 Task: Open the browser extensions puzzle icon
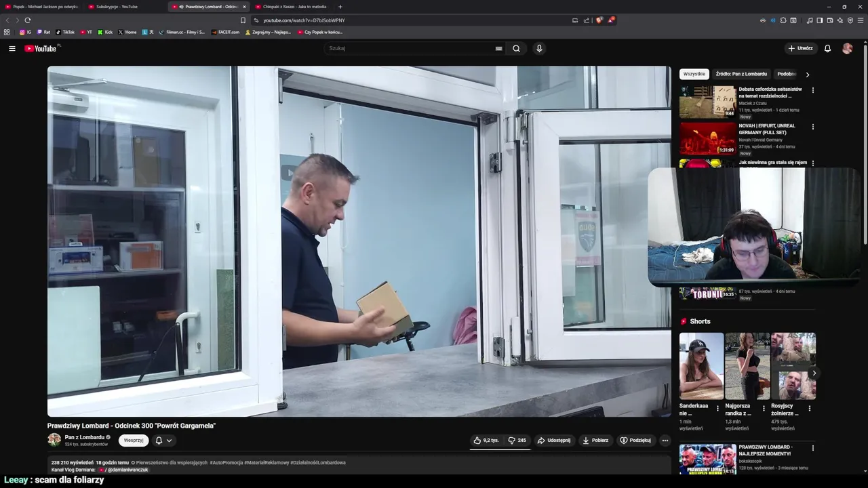click(x=783, y=20)
